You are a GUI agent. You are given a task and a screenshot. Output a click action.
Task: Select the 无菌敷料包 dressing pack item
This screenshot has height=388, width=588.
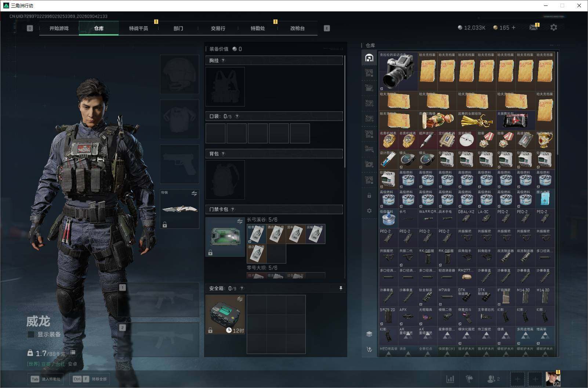(x=515, y=120)
